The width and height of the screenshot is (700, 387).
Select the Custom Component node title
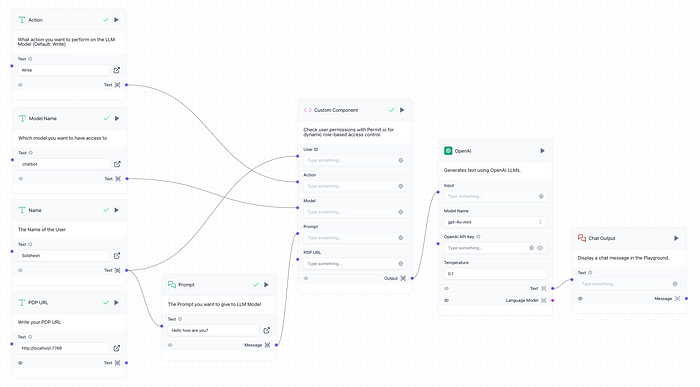pyautogui.click(x=336, y=110)
